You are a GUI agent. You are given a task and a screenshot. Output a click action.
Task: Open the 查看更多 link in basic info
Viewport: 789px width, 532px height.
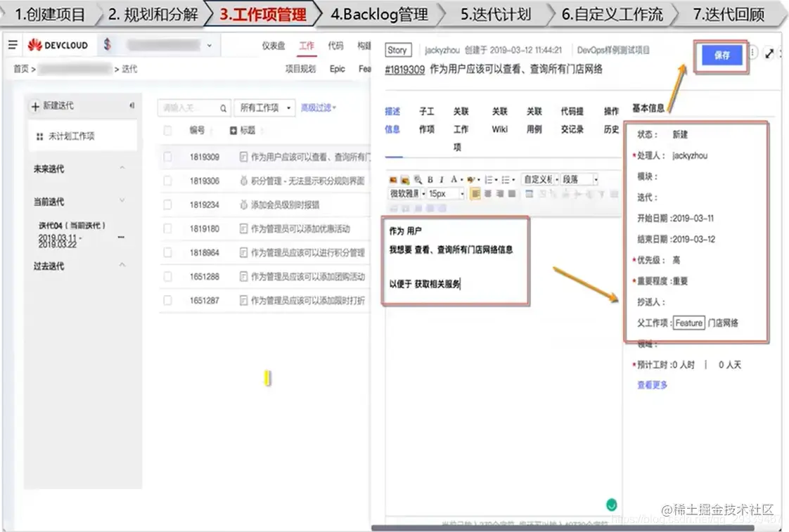pos(651,385)
